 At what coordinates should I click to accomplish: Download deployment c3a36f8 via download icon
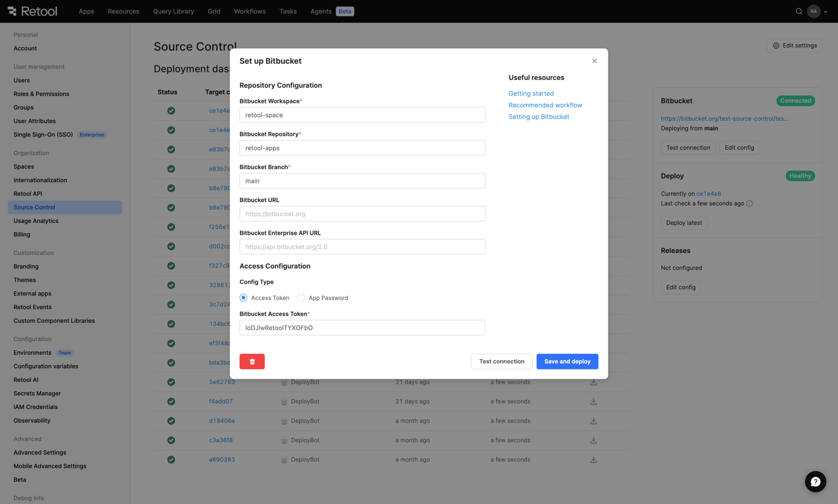(594, 440)
